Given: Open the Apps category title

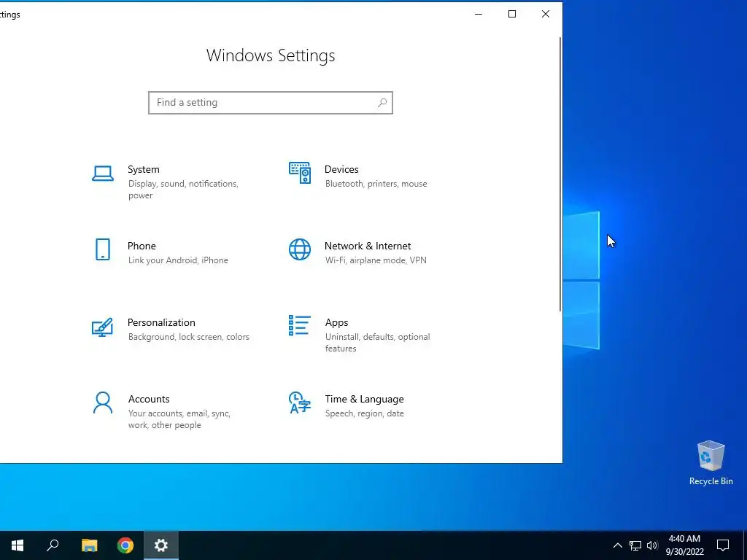Looking at the screenshot, I should tap(337, 323).
